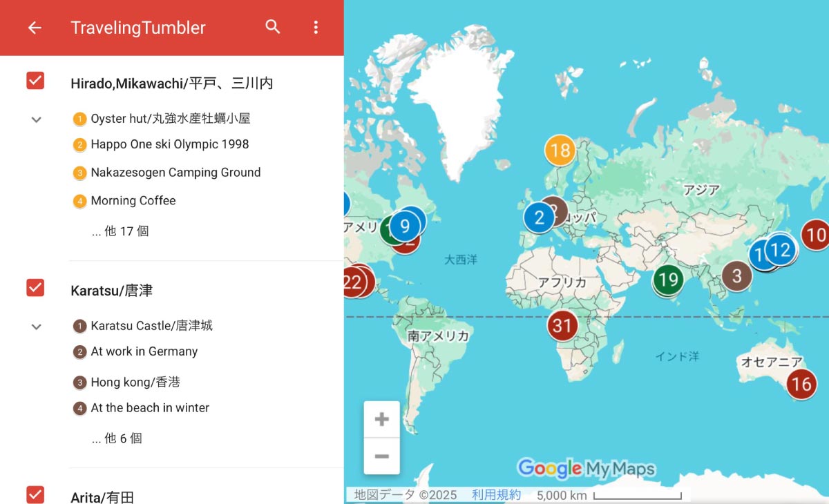Click the orange 18 cluster marker on map
This screenshot has width=829, height=504.
click(560, 151)
